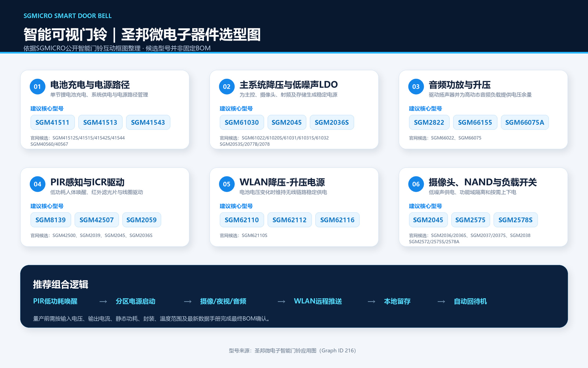Click the flow step 本地留存

(x=397, y=301)
